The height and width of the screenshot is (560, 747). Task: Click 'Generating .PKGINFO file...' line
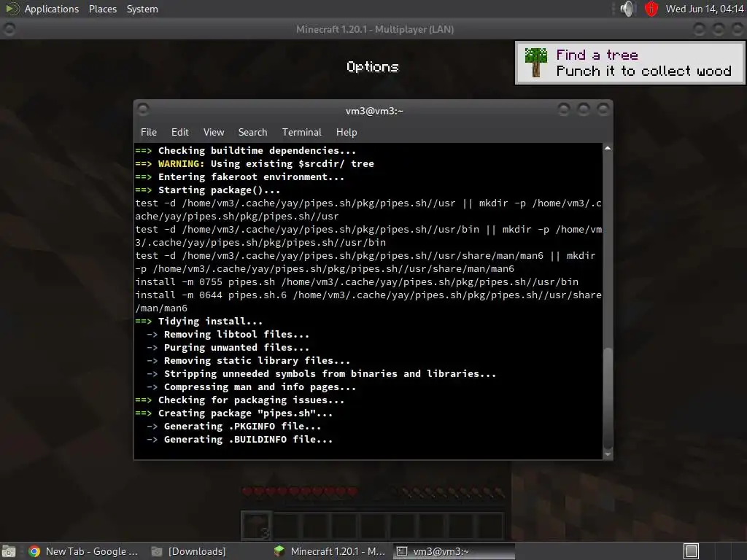tap(242, 427)
